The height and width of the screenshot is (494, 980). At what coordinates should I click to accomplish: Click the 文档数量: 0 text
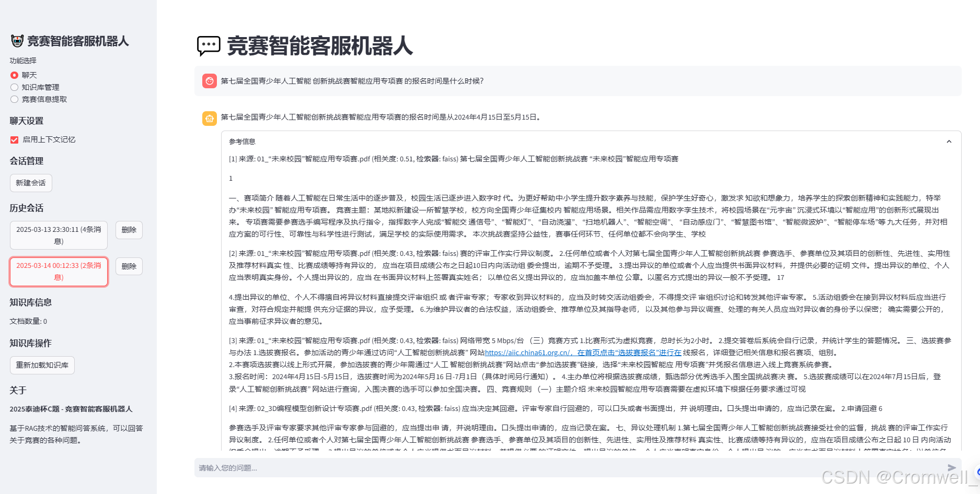28,321
